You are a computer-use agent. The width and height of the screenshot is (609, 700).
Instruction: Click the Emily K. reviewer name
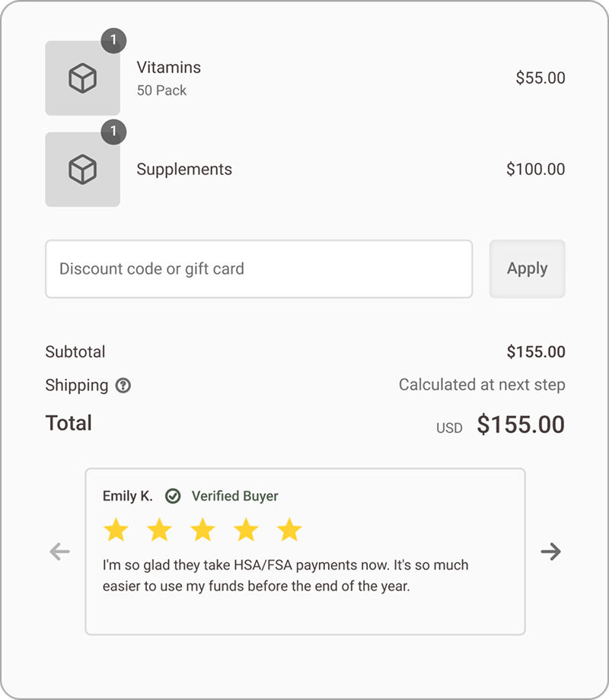coord(128,496)
